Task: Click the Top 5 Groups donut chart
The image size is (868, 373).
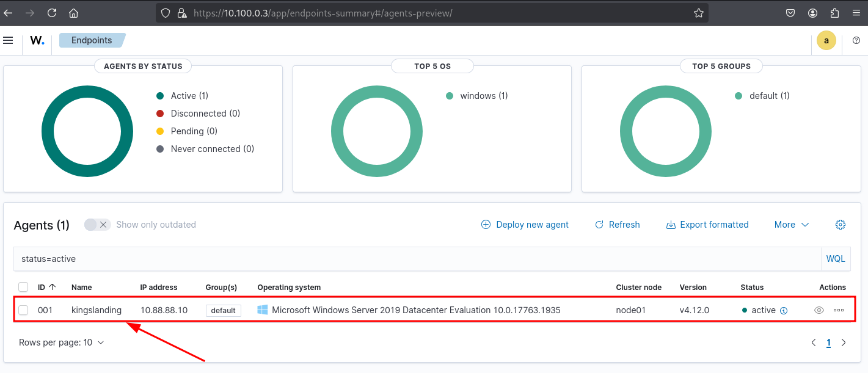Action: coord(665,131)
